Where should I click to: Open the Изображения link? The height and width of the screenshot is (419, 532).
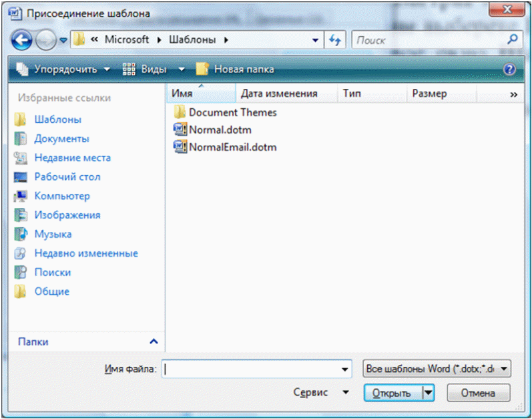click(67, 215)
